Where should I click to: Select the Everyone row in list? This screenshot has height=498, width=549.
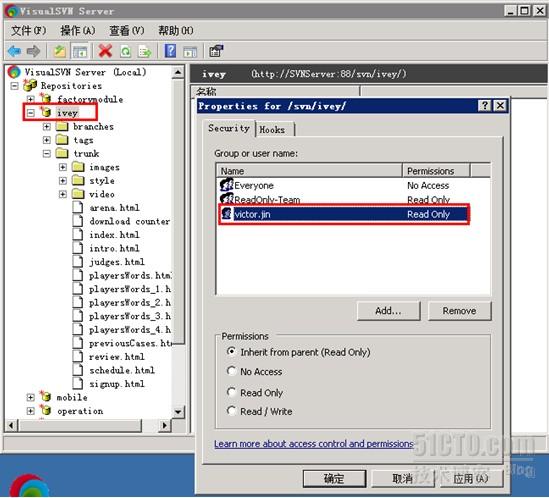[353, 185]
